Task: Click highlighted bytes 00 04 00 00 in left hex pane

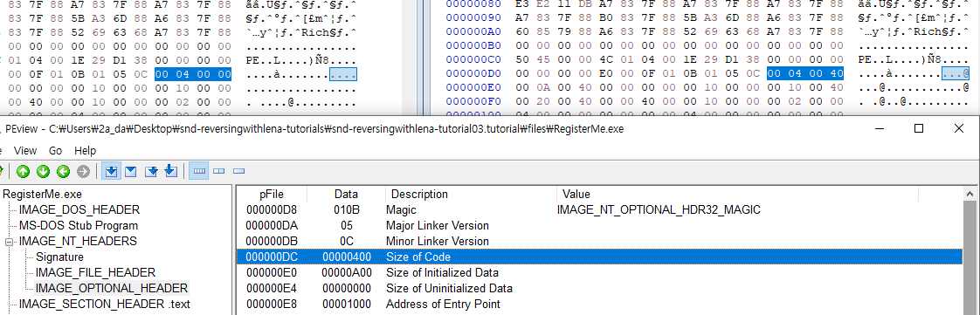Action: (x=193, y=74)
